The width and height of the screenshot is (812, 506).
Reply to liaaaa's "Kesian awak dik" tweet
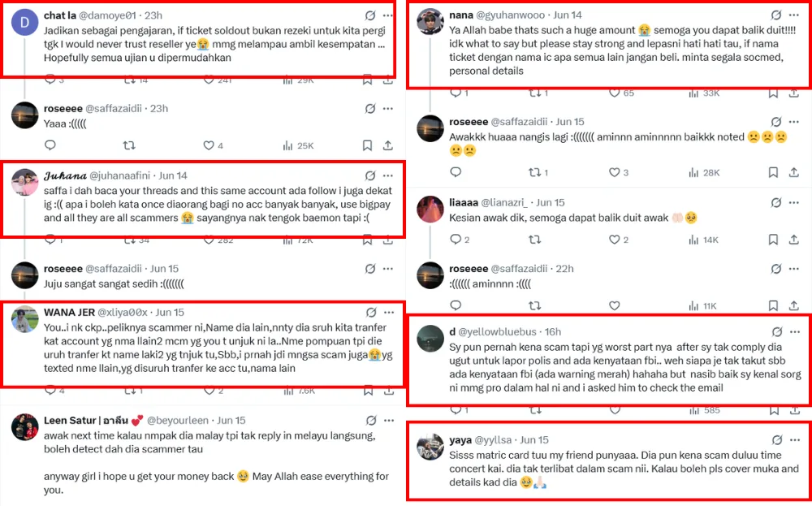456,240
